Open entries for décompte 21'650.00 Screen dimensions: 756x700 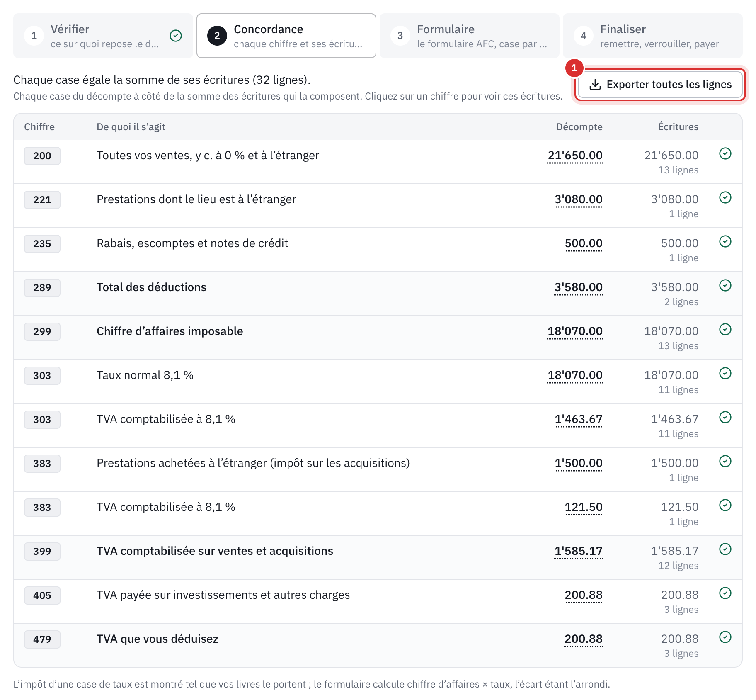coord(575,156)
